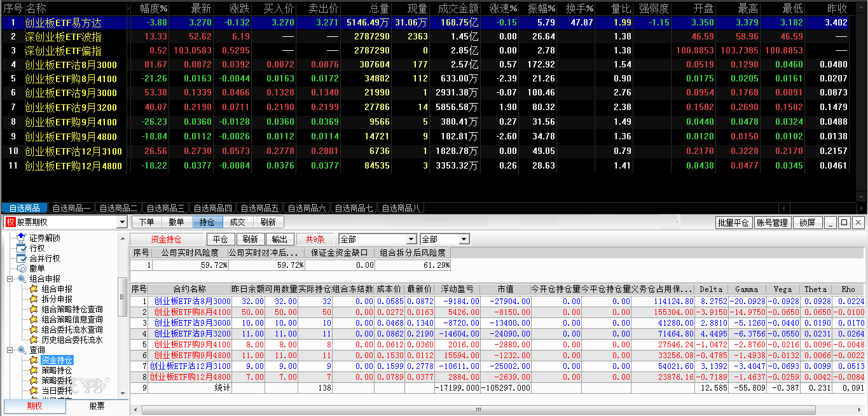The width and height of the screenshot is (868, 416).
Task: Select quote row 创业板ETF购12月4800
Action: [425, 165]
